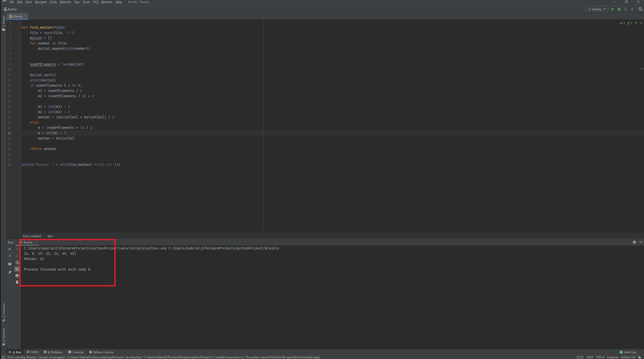Viewport: 644px width, 359px height.
Task: Go to next highlighted error arrow
Action: pos(641,23)
